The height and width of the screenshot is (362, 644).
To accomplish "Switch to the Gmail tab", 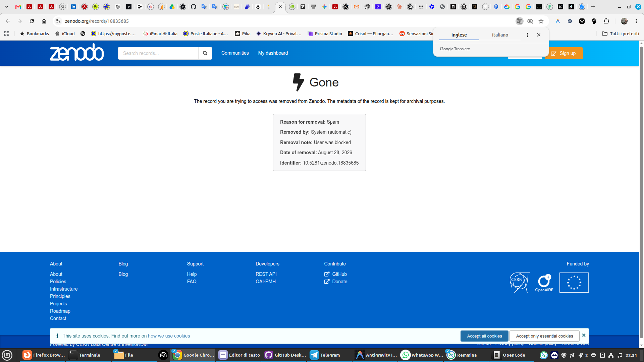I will pyautogui.click(x=18, y=7).
